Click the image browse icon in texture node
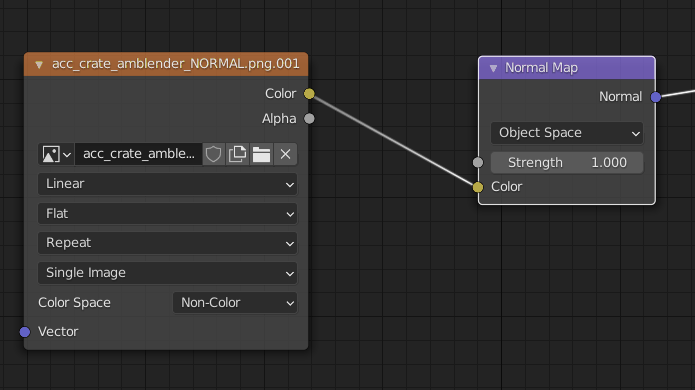695x390 pixels. coord(56,154)
